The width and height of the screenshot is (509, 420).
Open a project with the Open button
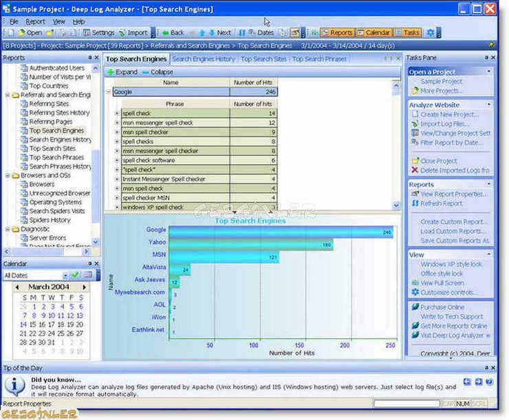[x=30, y=33]
